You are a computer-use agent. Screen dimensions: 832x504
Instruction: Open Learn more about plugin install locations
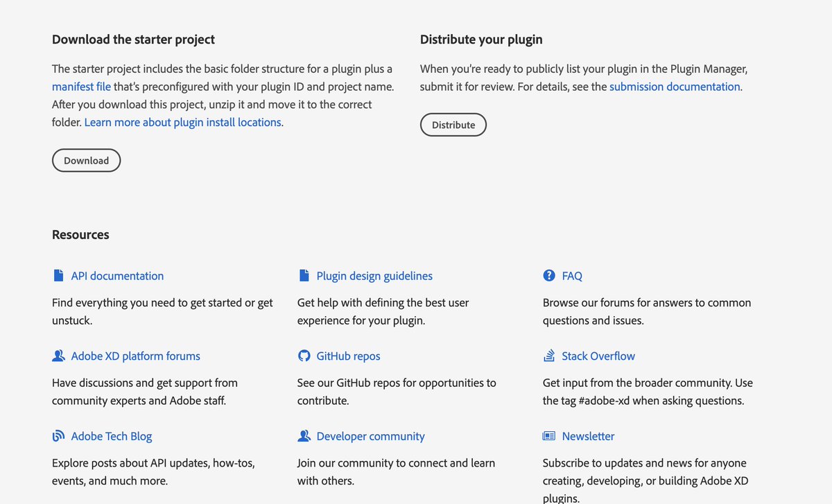click(183, 122)
